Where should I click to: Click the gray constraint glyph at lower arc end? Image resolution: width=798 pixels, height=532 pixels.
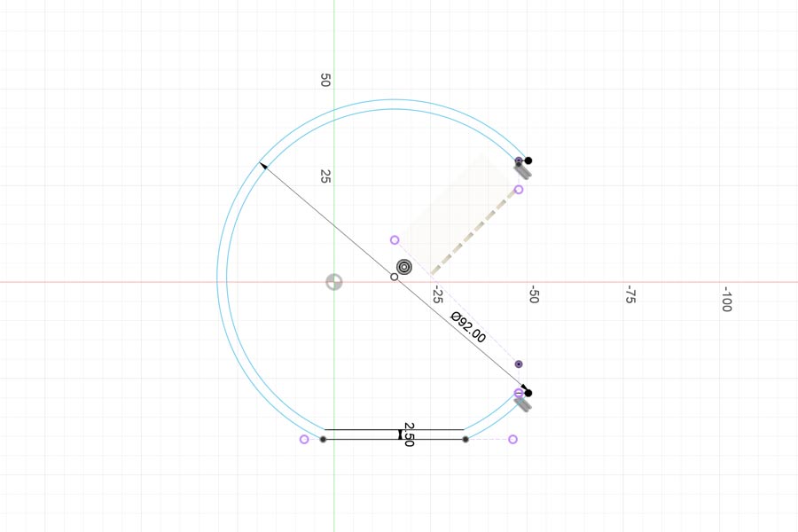click(523, 404)
